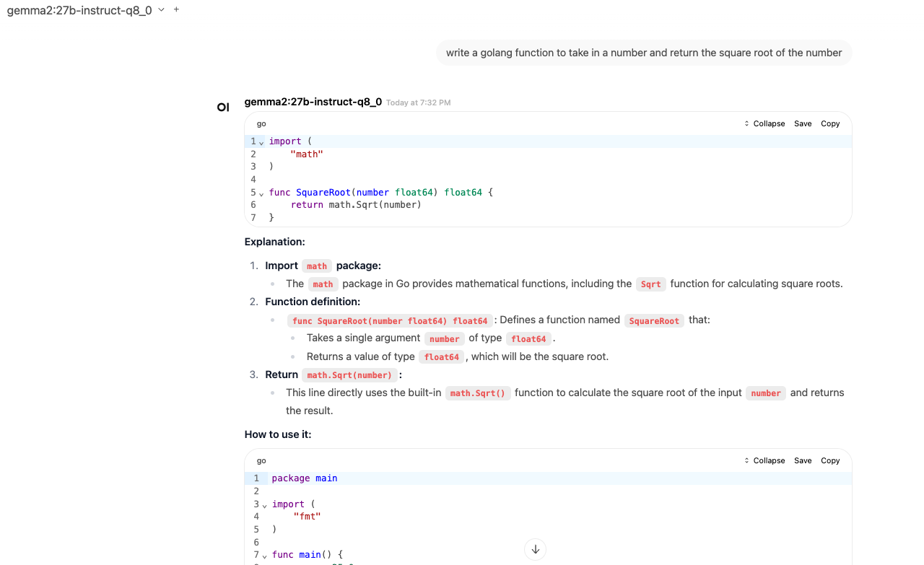The width and height of the screenshot is (924, 565).
Task: Click the 'Explanation:' heading
Action: point(275,242)
